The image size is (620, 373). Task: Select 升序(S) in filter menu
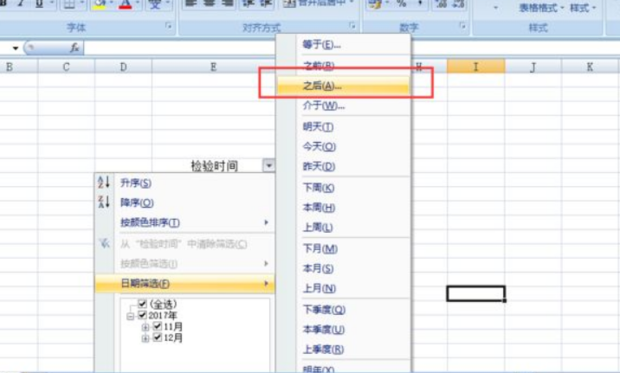(x=184, y=183)
